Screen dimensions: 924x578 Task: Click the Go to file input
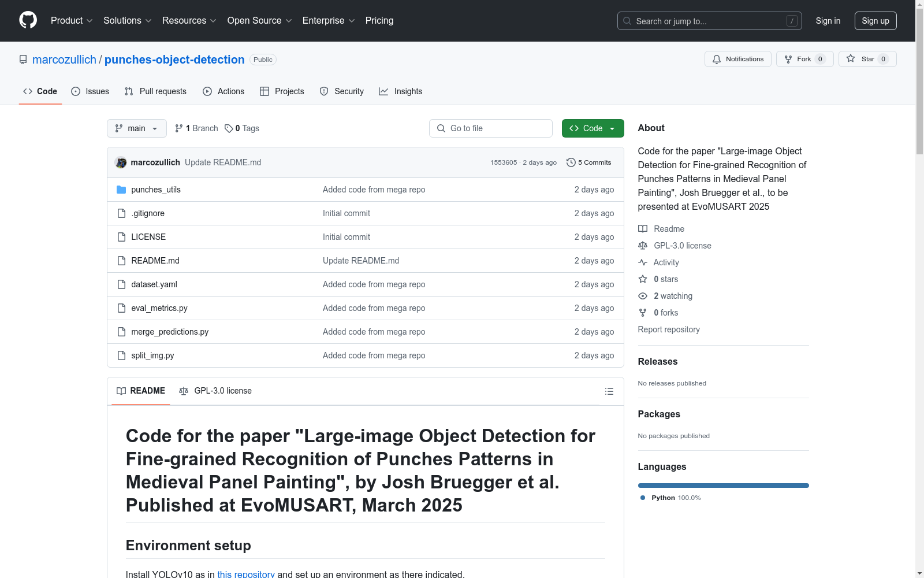[491, 128]
